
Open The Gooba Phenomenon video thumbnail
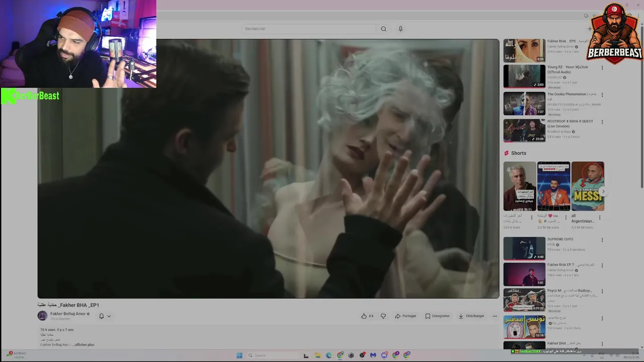point(524,103)
